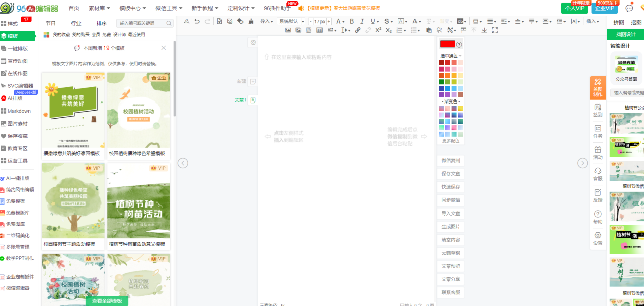Toggle fullscreen editing mode

tap(495, 30)
